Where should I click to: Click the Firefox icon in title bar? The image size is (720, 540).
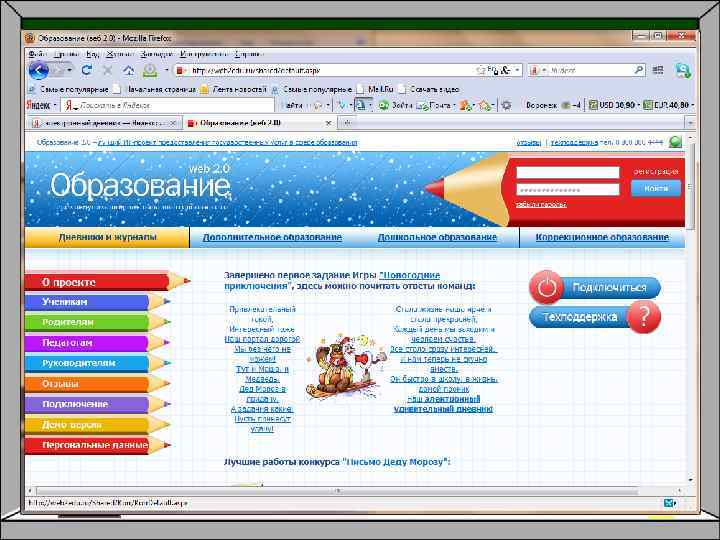pos(31,38)
